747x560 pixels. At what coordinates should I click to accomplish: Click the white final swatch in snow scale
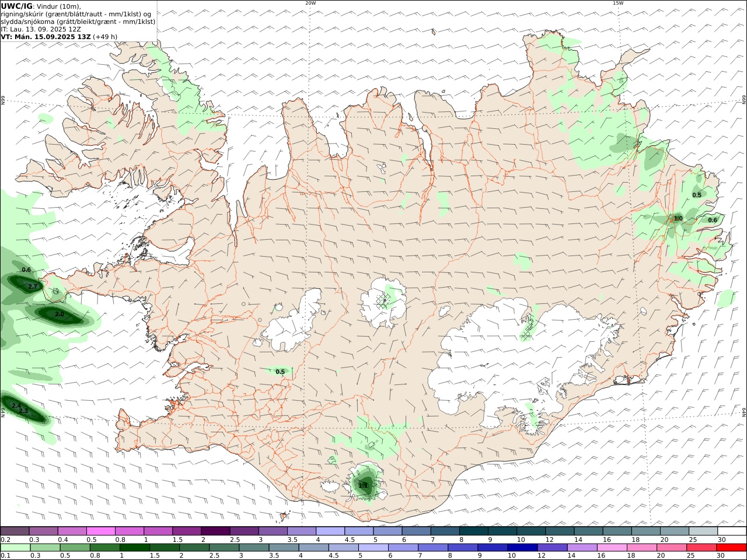731,531
